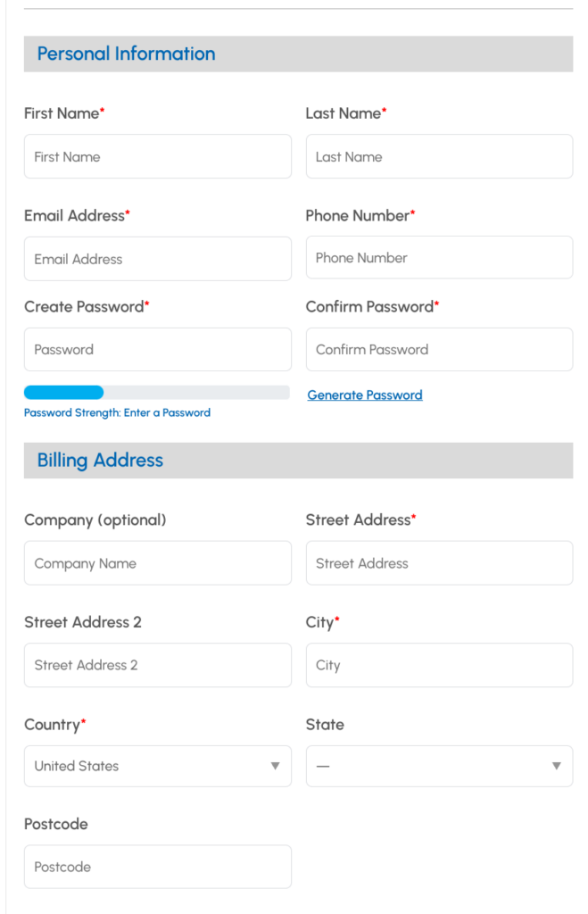Open the Generate Password link

pos(365,395)
